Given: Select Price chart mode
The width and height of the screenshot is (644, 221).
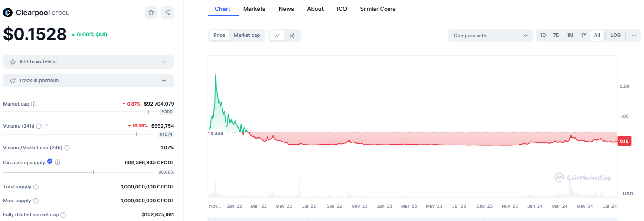Looking at the screenshot, I should pos(219,36).
